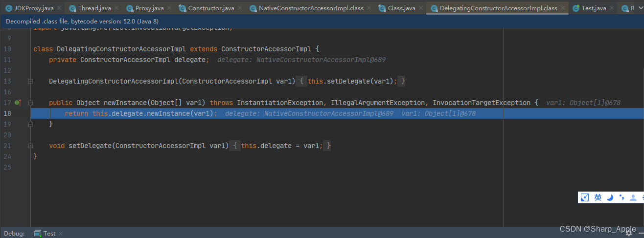
Task: Click the Constructor.java class icon
Action: coord(183,8)
